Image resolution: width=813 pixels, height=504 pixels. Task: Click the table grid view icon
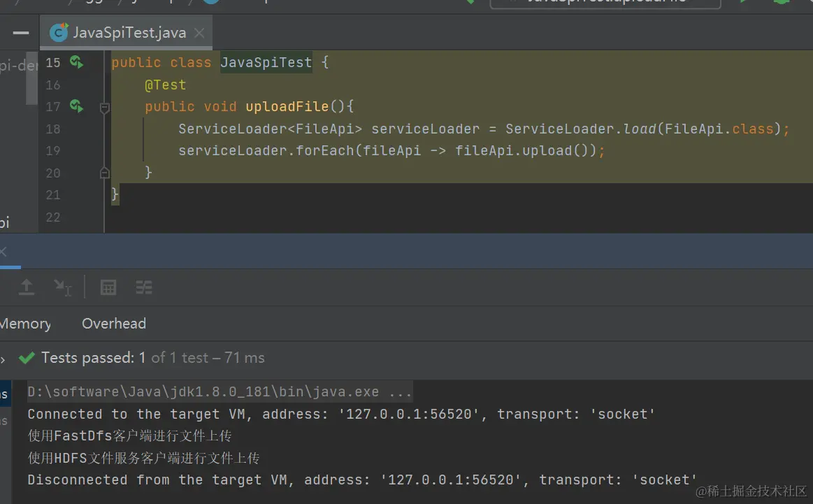pyautogui.click(x=108, y=287)
